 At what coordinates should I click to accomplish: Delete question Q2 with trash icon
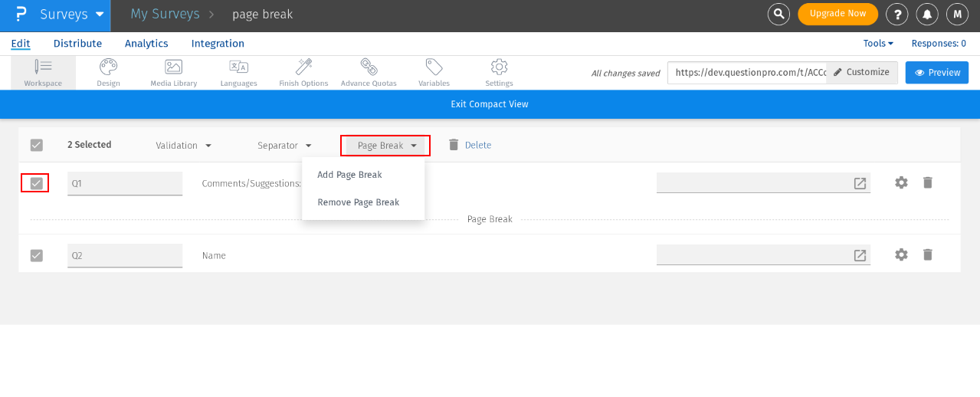(x=927, y=254)
